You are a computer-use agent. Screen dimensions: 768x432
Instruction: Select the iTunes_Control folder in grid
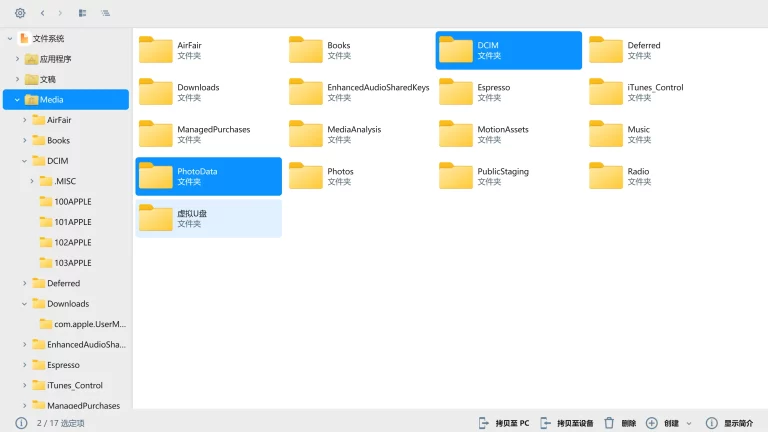click(x=654, y=92)
